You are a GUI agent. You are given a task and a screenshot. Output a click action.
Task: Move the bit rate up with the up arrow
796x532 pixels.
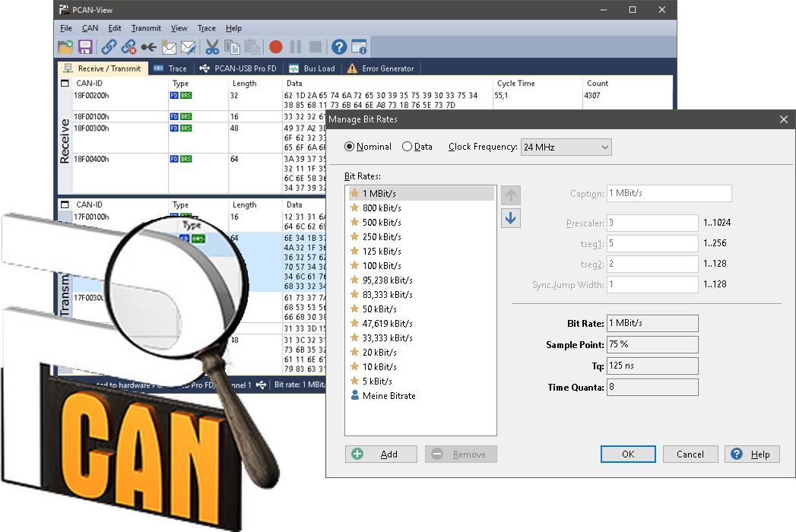[511, 195]
